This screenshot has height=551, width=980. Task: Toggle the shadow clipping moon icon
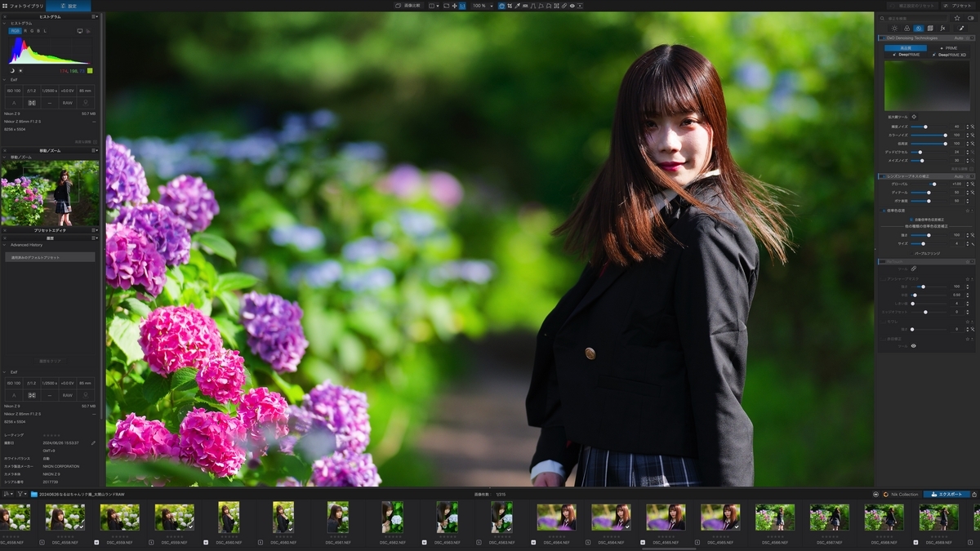pos(12,70)
